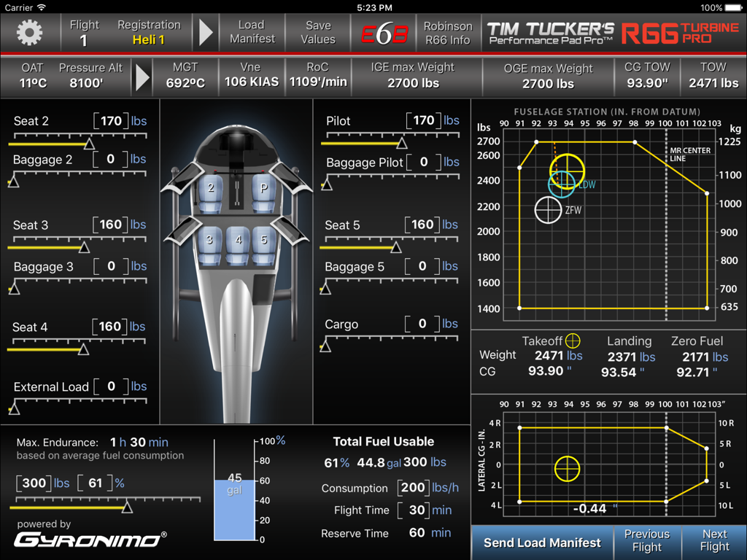
Task: Expand the arrow next to Registration
Action: point(206,33)
